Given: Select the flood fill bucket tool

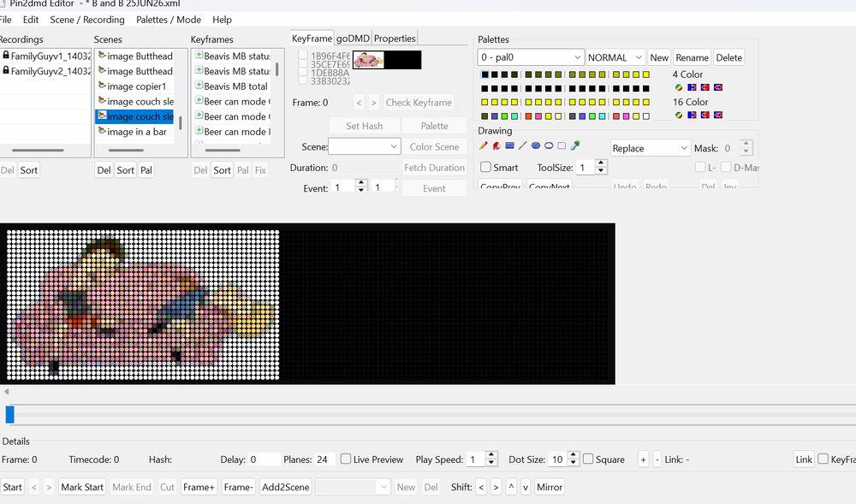Looking at the screenshot, I should click(x=496, y=145).
